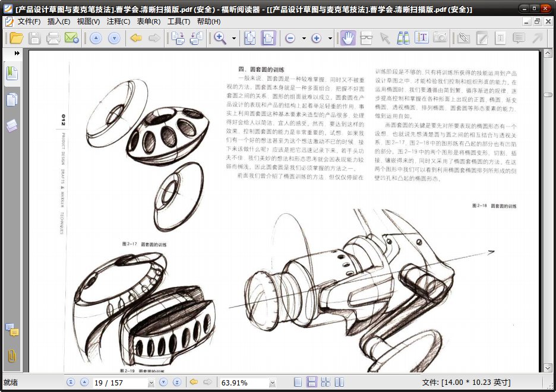Image resolution: width=556 pixels, height=392 pixels.
Task: Open dropdown arrow next to magnifier zoom tool
Action: pyautogui.click(x=233, y=38)
